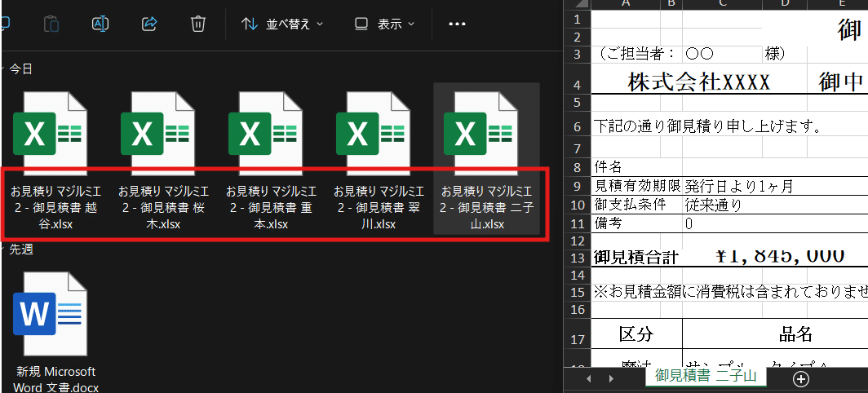This screenshot has width=868, height=393.
Task: Select column C header in Excel
Action: click(x=723, y=3)
